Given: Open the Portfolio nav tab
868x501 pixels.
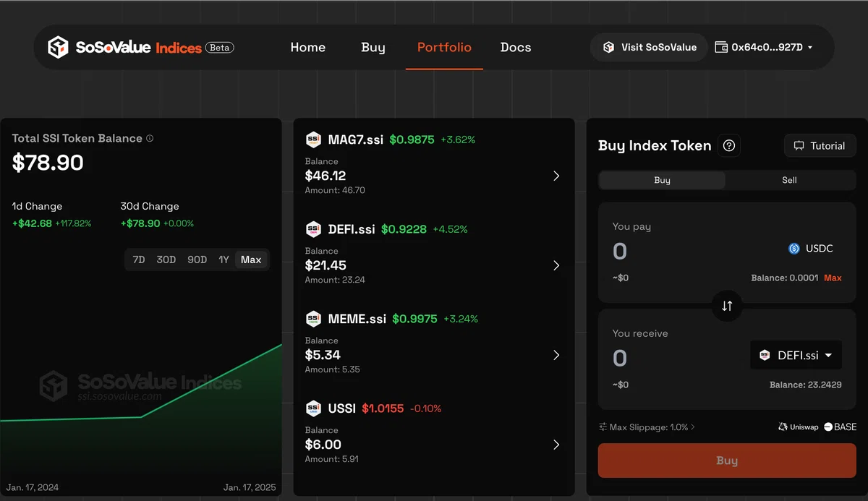Looking at the screenshot, I should (x=444, y=48).
